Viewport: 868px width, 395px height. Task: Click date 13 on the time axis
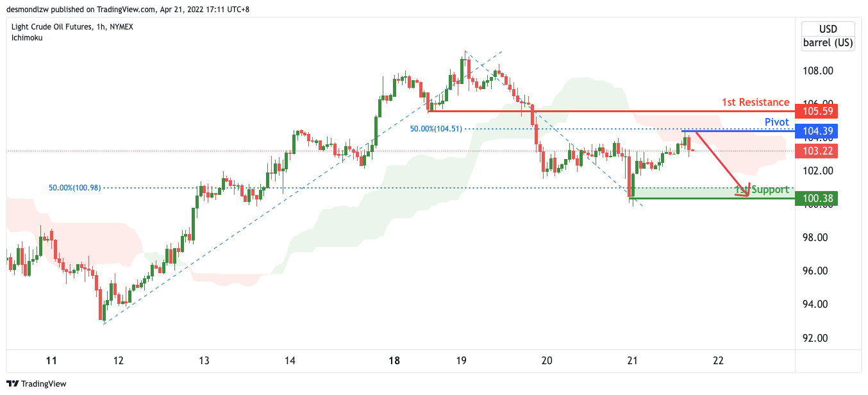click(204, 360)
